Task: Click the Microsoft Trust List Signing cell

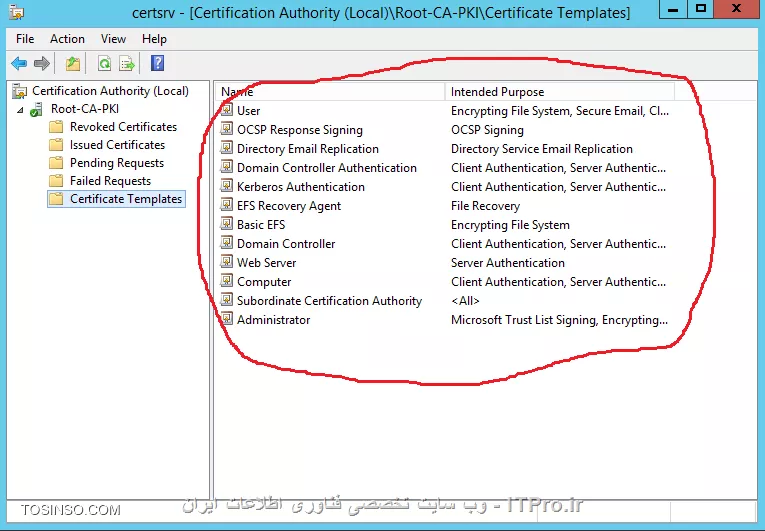Action: [x=559, y=320]
